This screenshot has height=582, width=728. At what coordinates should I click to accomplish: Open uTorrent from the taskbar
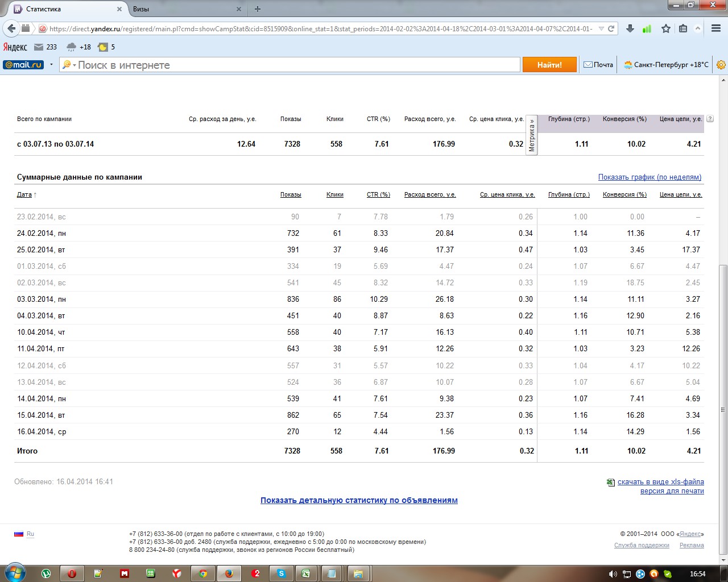click(46, 573)
